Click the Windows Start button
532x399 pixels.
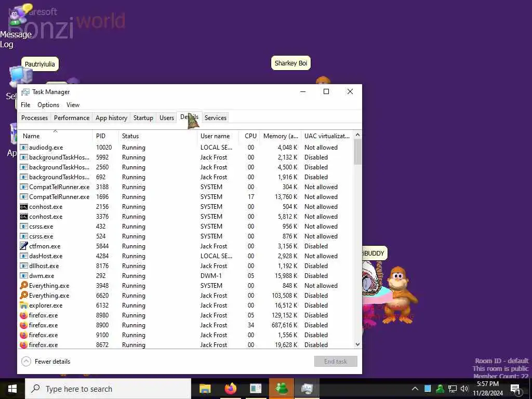click(12, 389)
